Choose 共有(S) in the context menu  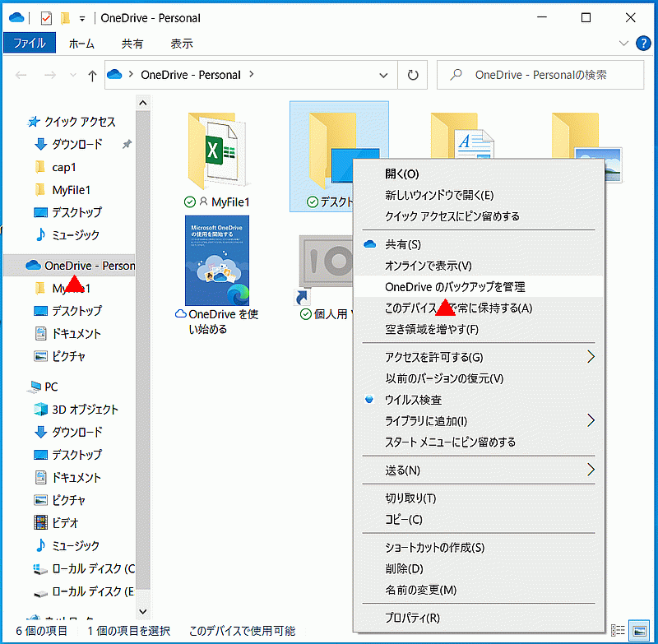point(479,244)
